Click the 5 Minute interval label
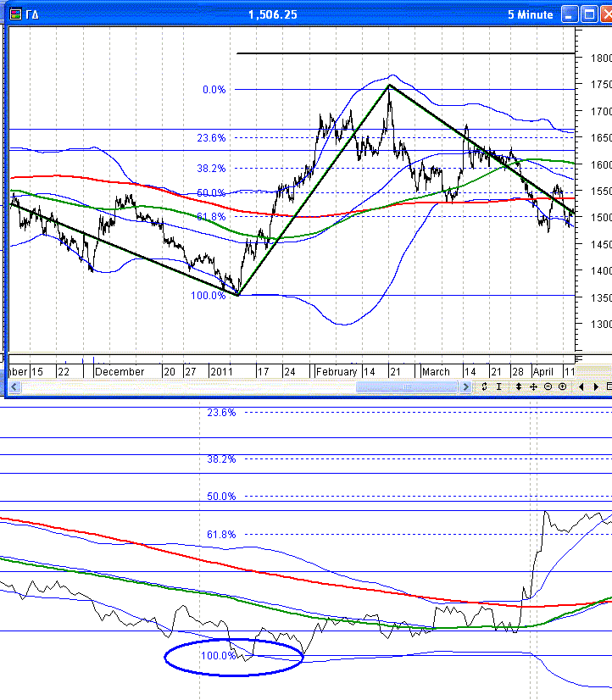The height and width of the screenshot is (700, 612). click(530, 14)
